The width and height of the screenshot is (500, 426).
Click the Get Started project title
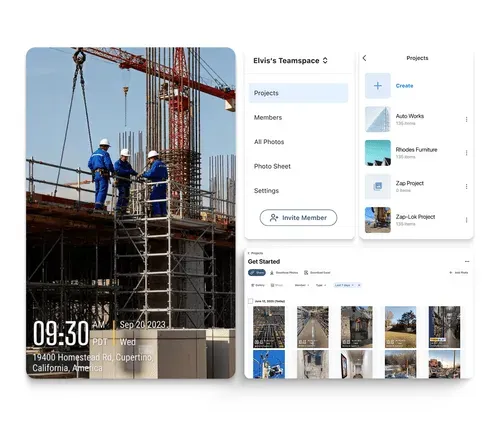pos(264,262)
